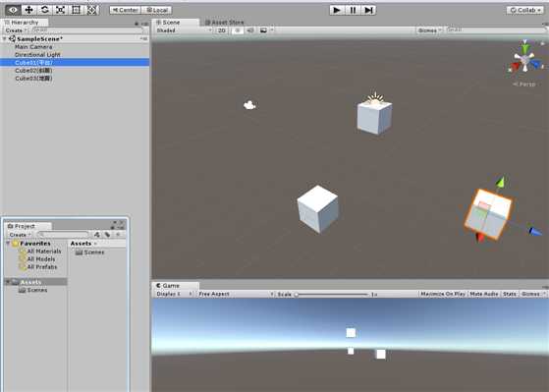This screenshot has height=392, width=549.
Task: Click Search by Type icon in Project
Action: coord(97,235)
